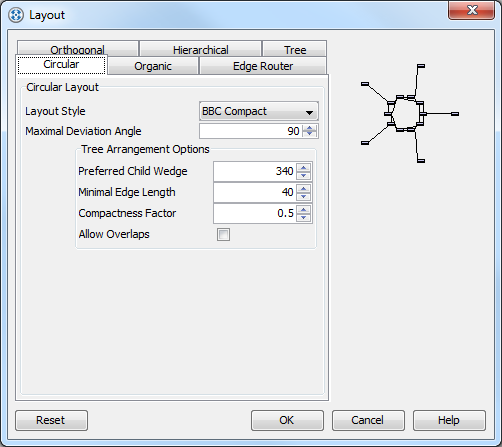The image size is (502, 447).
Task: Increase Minimal Edge Length value
Action: click(x=304, y=188)
